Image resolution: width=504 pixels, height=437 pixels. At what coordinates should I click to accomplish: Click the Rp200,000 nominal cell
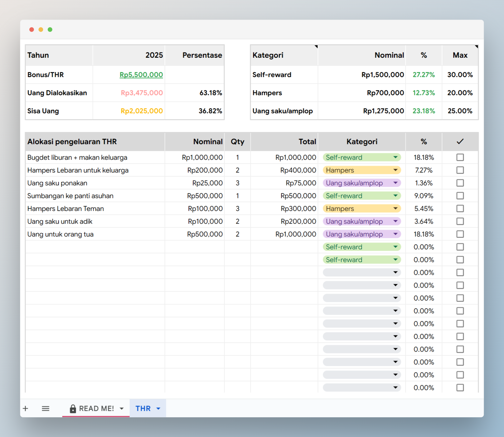[x=195, y=170]
